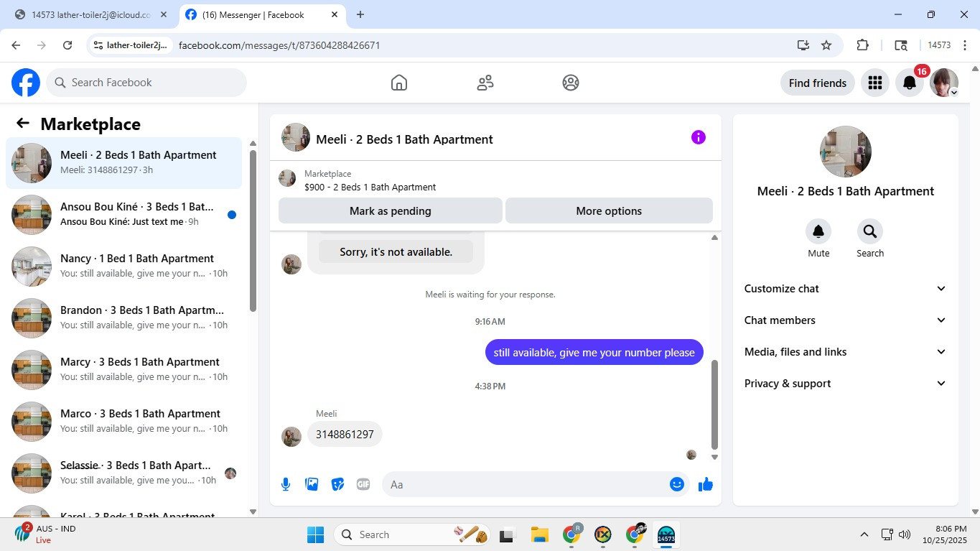Select the Messenger | Facebook tab
This screenshot has width=980, height=551.
(261, 14)
